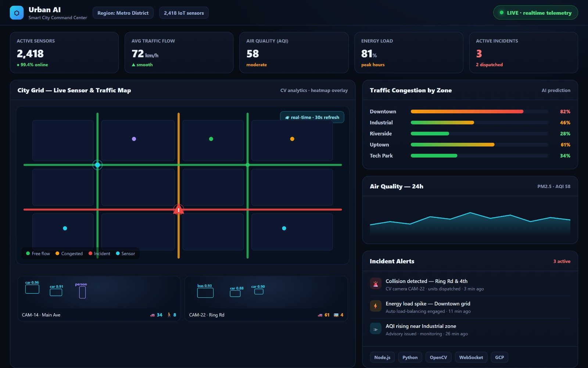Click the Industrial congestion bar
The height and width of the screenshot is (368, 588).
pos(480,123)
